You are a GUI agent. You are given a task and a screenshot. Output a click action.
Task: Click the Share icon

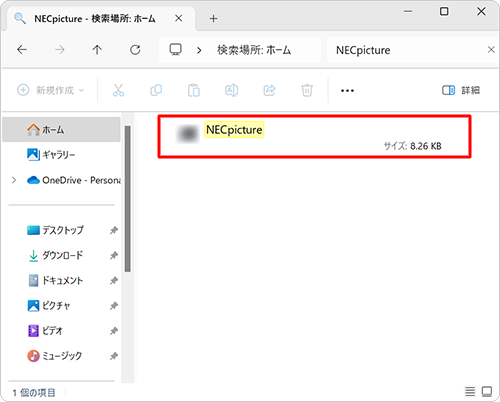(x=269, y=90)
